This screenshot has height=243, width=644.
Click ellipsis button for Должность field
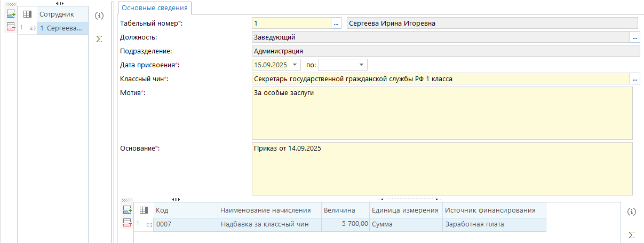point(634,37)
